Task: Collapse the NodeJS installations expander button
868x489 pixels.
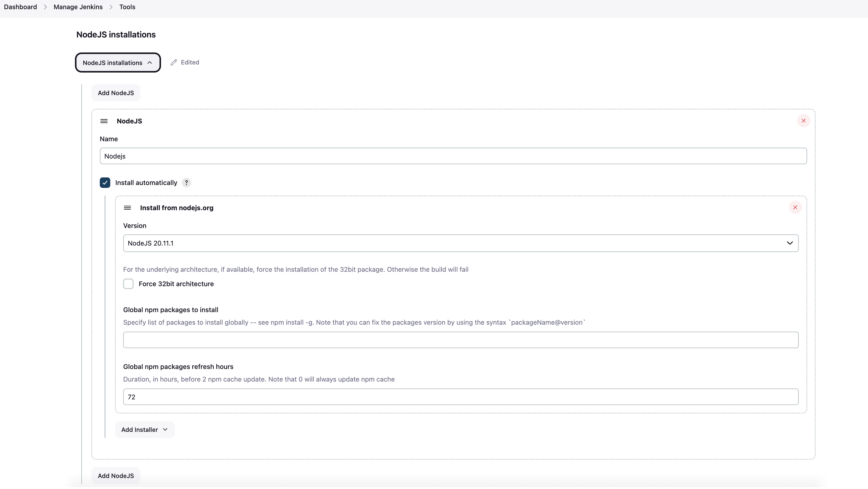Action: pos(118,62)
